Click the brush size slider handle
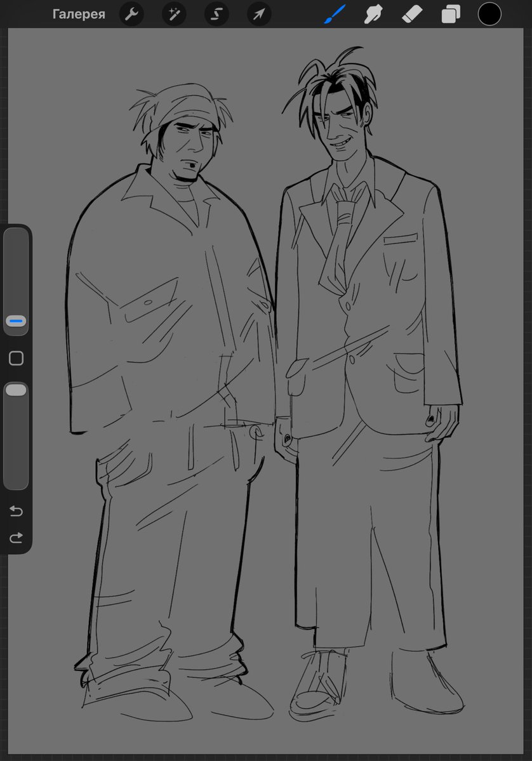 click(16, 321)
